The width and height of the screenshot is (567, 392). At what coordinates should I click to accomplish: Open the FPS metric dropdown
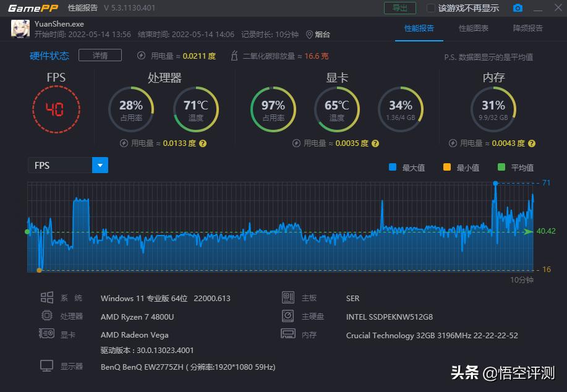coord(99,165)
